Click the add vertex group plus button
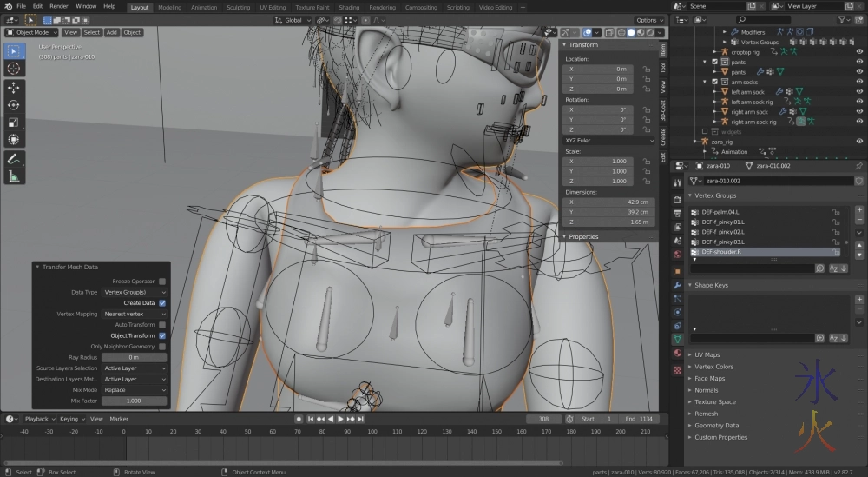 859,210
